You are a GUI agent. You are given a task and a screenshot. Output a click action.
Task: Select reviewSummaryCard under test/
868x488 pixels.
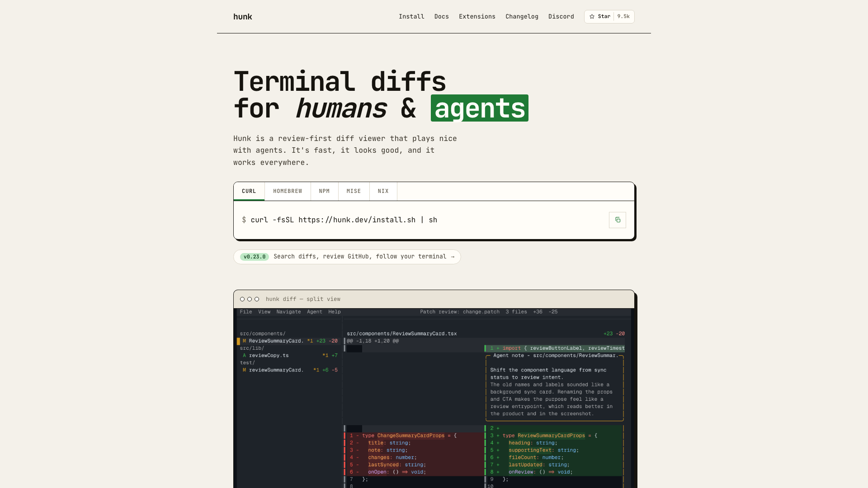pyautogui.click(x=288, y=370)
